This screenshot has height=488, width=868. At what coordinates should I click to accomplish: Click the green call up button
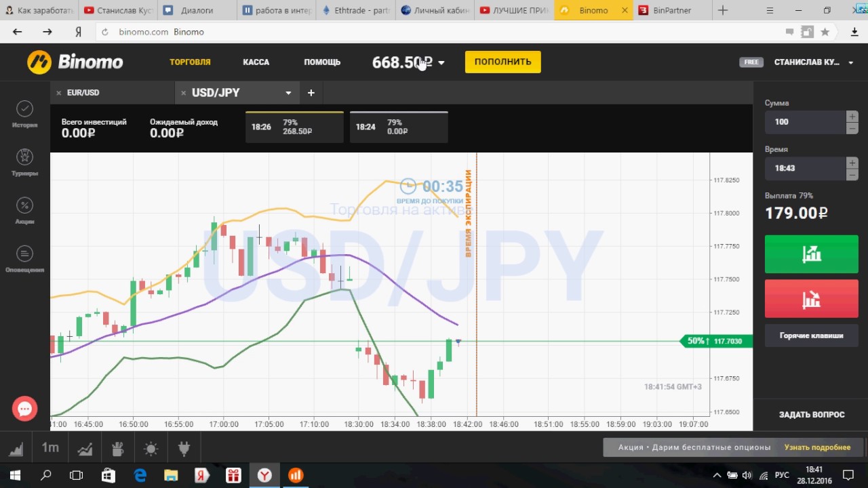coord(812,254)
